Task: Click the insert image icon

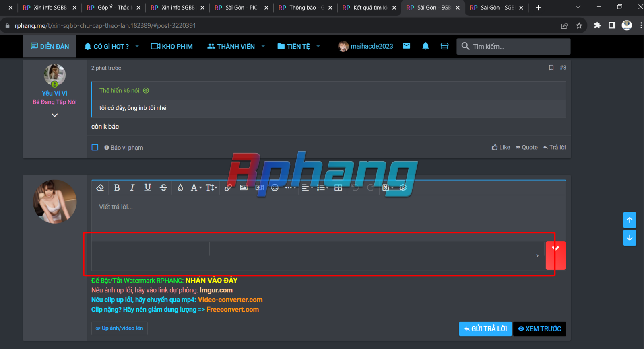Action: pyautogui.click(x=244, y=187)
